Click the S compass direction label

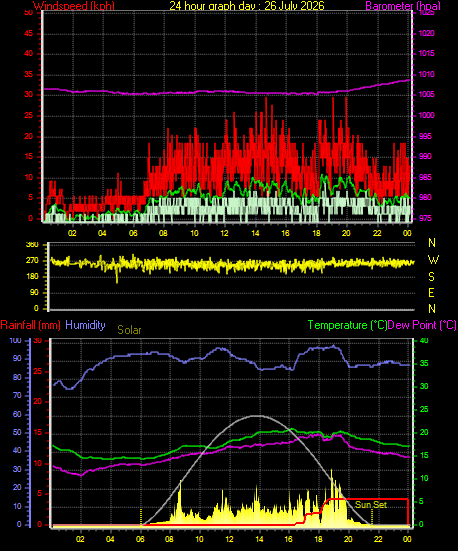tap(431, 277)
